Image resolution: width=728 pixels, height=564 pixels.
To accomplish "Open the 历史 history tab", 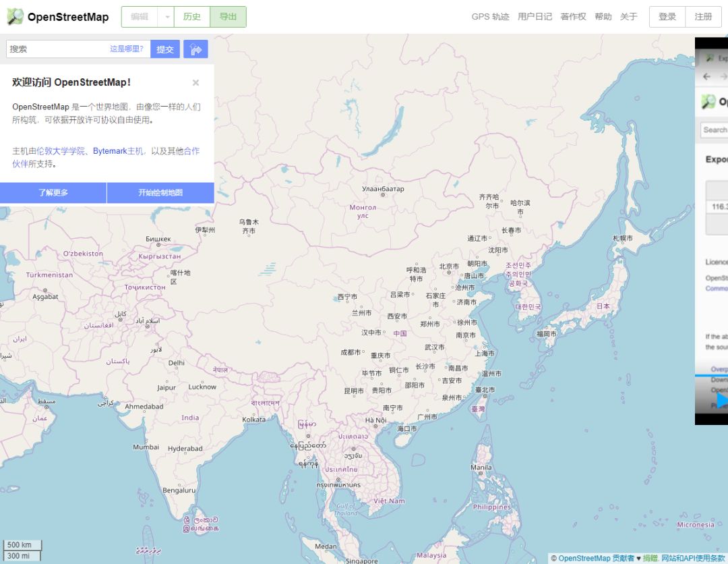I will pos(191,17).
